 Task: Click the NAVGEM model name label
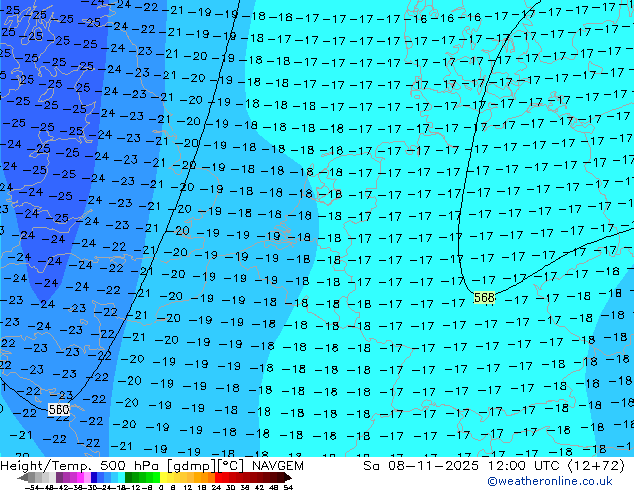coord(278,466)
